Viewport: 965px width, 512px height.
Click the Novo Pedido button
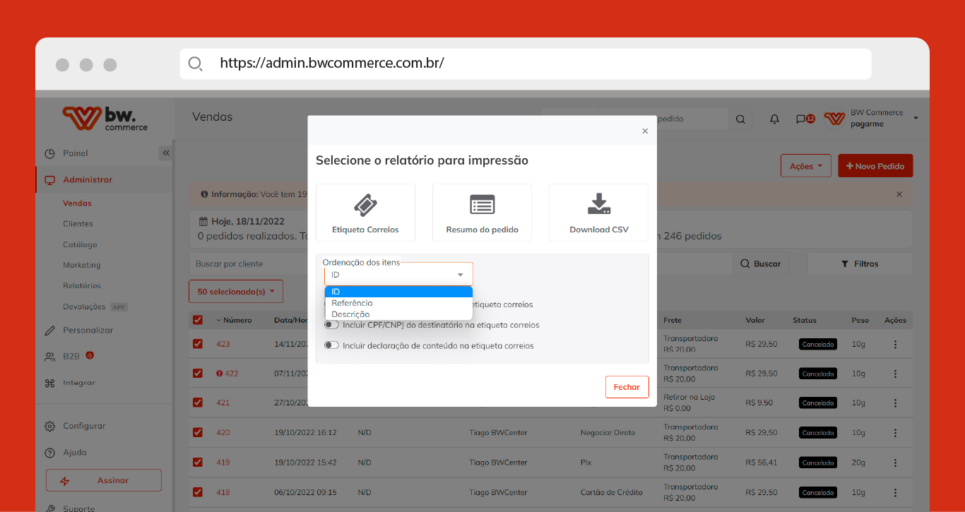pos(875,166)
